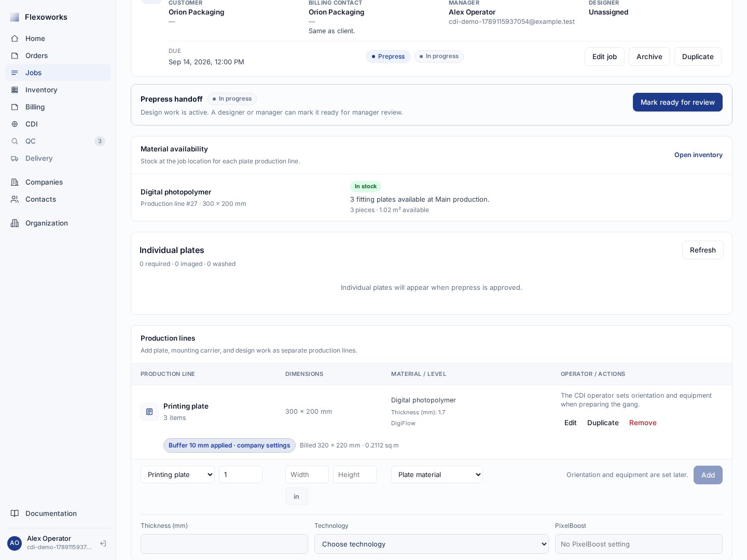Image resolution: width=747 pixels, height=560 pixels.
Task: Click Mark ready for review button
Action: 677,102
